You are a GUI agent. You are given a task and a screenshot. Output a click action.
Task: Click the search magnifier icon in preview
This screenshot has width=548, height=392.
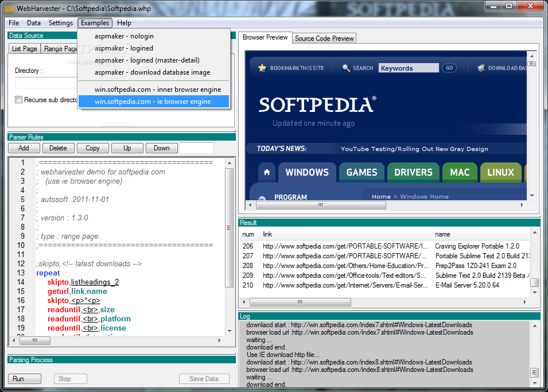[346, 68]
